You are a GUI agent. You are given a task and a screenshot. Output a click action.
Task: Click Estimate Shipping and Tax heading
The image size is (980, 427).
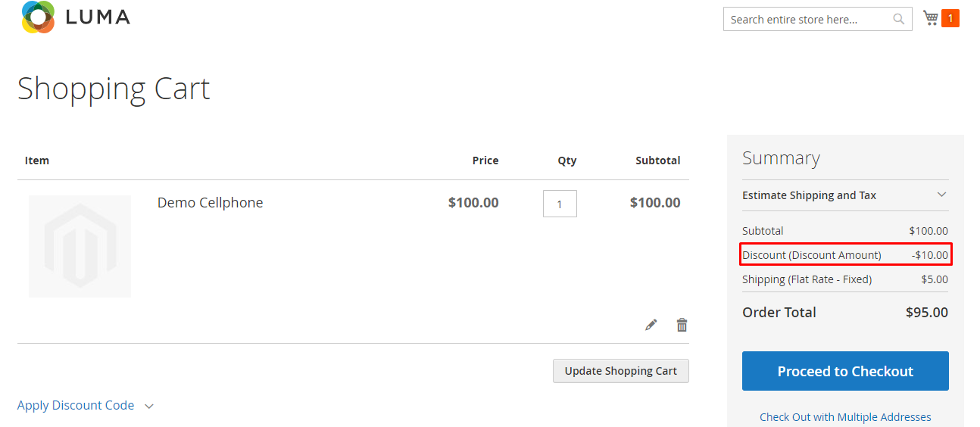click(x=809, y=195)
